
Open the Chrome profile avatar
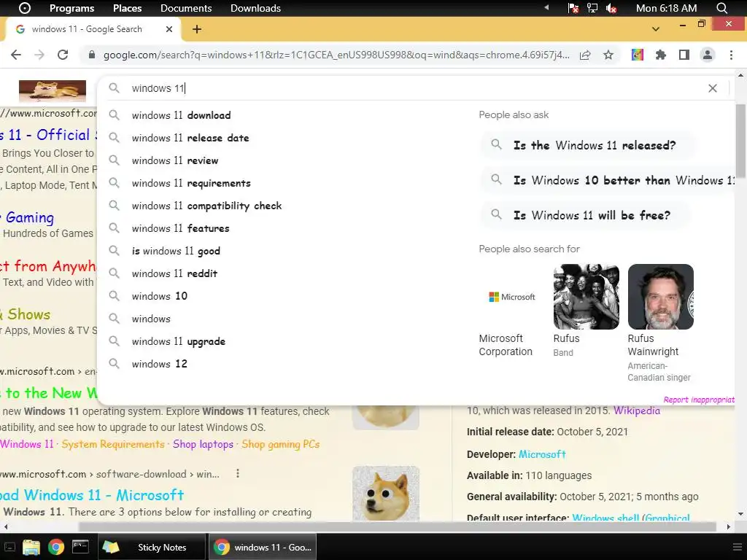(x=708, y=55)
